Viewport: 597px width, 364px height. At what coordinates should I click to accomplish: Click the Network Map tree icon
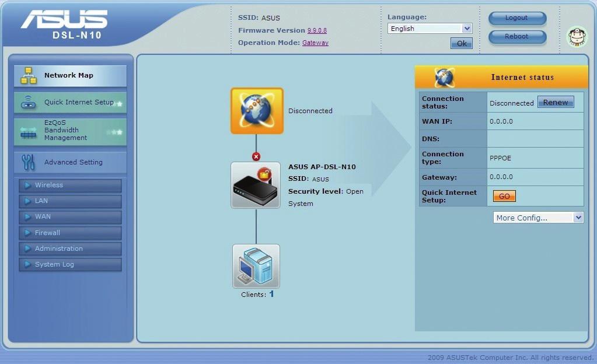tap(29, 75)
